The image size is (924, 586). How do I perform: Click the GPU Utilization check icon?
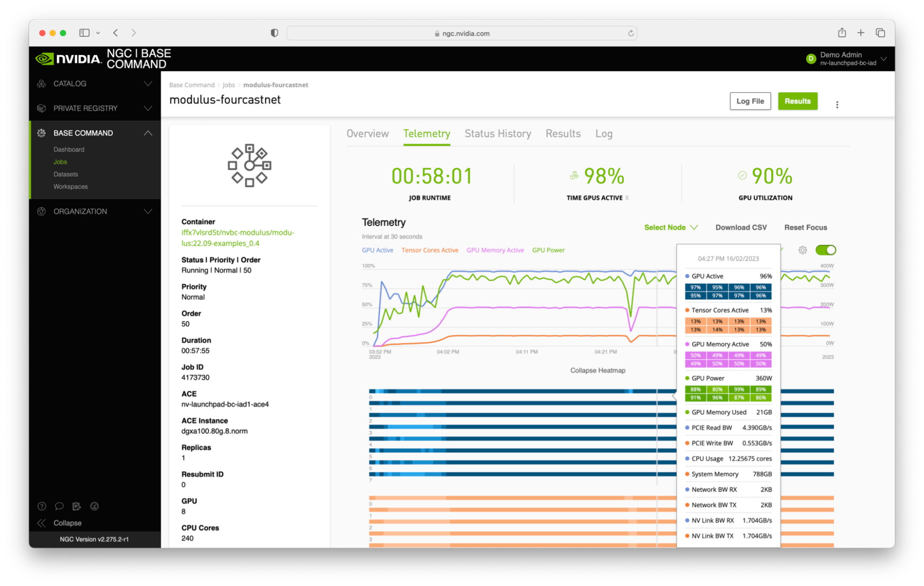click(742, 175)
